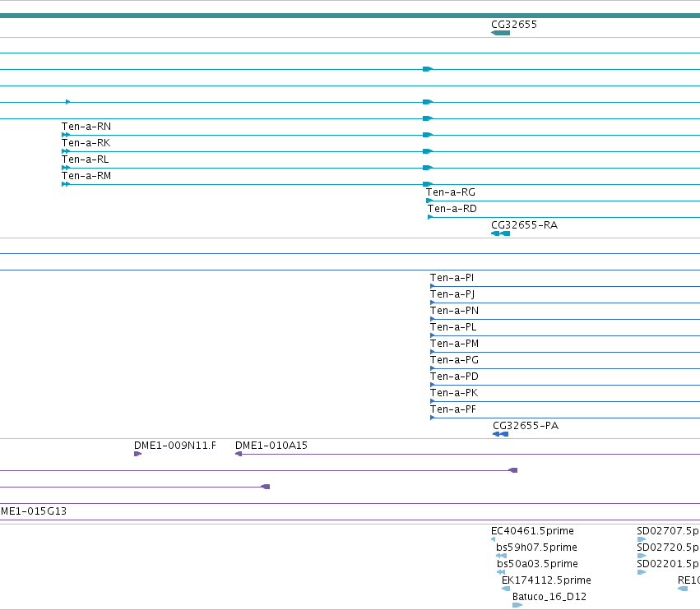Click the Ten-a-PI start arrow glyph
This screenshot has height=610, width=700.
pyautogui.click(x=432, y=286)
